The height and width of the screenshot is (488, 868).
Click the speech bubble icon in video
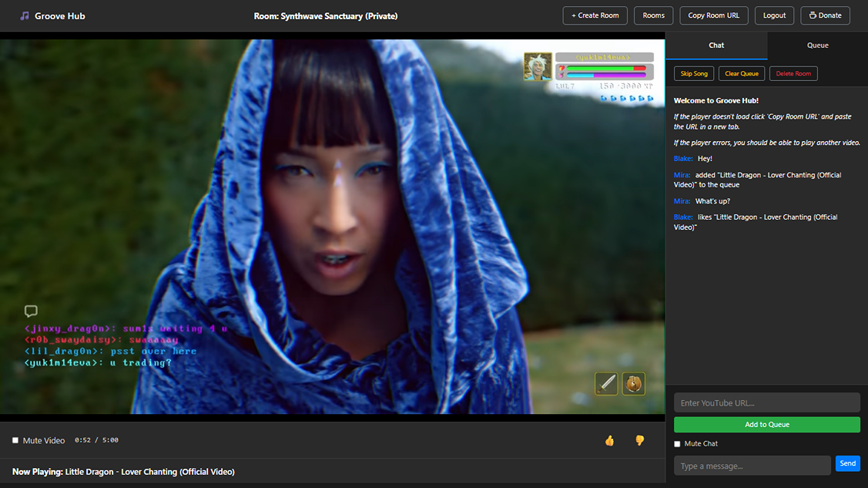point(31,311)
